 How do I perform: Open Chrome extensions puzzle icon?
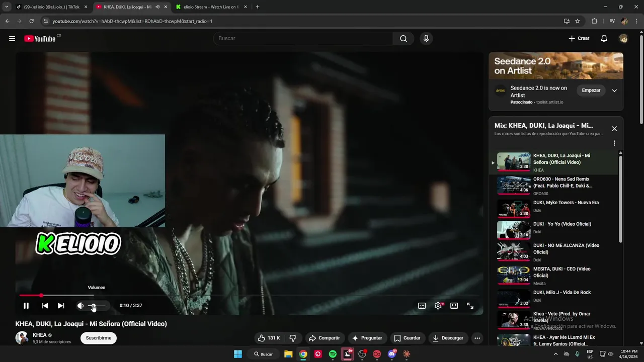pos(594,21)
